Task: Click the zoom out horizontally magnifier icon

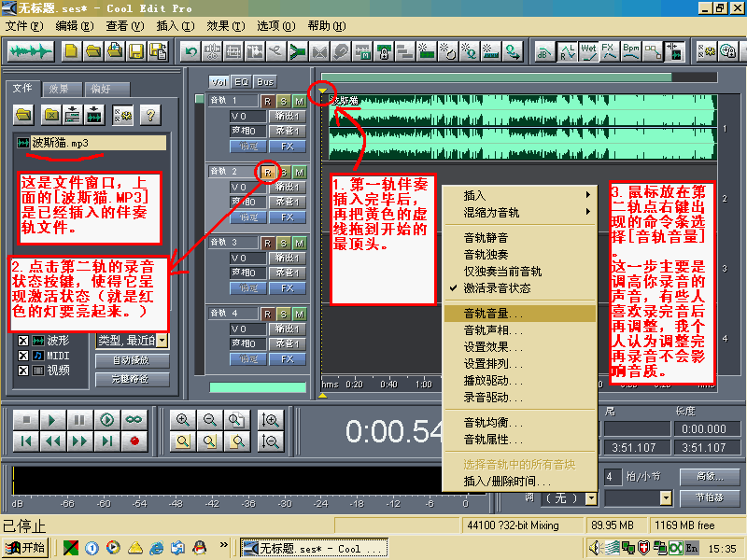Action: pyautogui.click(x=209, y=419)
